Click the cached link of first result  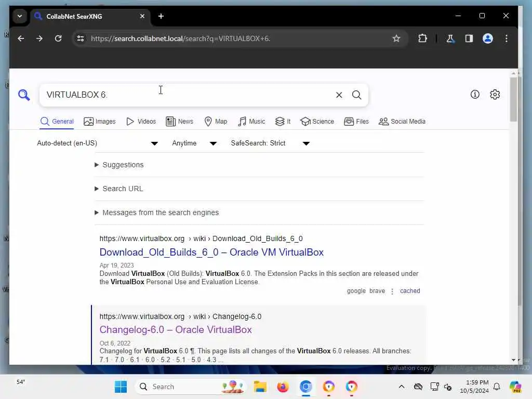410,291
